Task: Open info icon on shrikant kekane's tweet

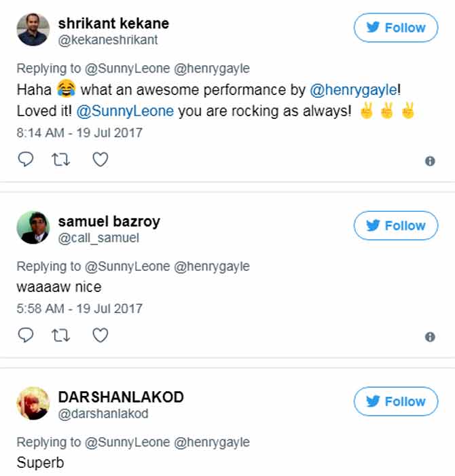Action: point(430,161)
